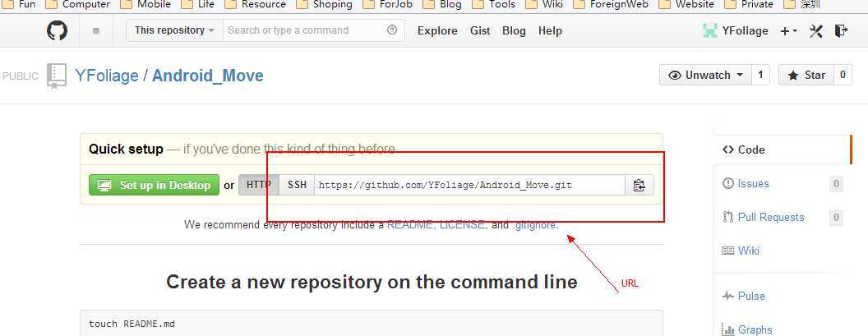
Task: Open the Website bookmarks folder
Action: pos(686,5)
